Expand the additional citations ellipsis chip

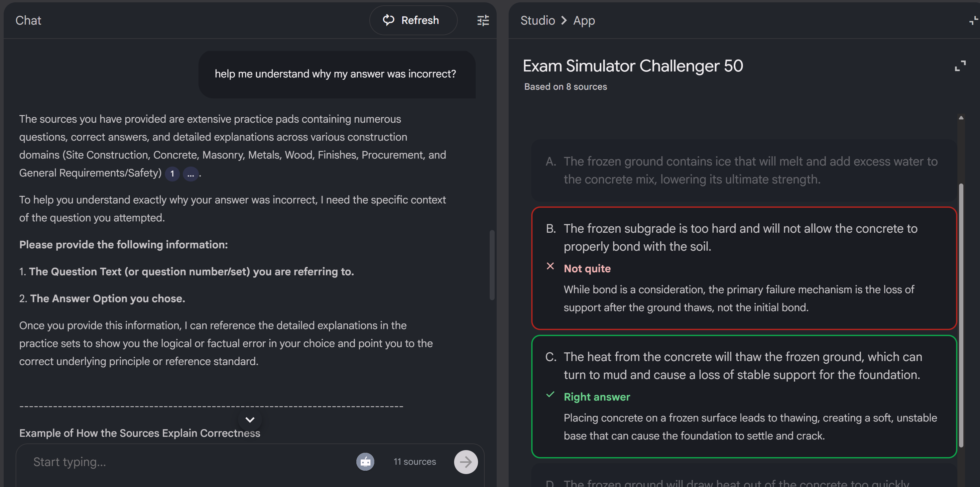[190, 174]
